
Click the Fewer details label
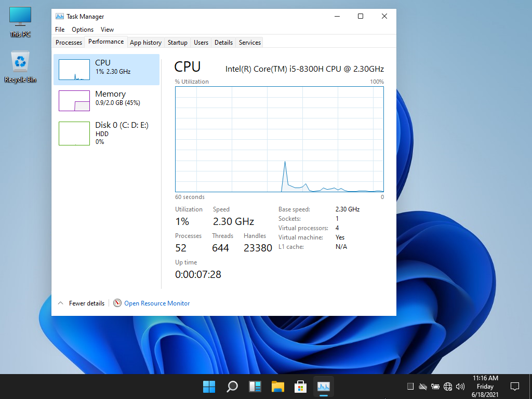[x=87, y=303]
